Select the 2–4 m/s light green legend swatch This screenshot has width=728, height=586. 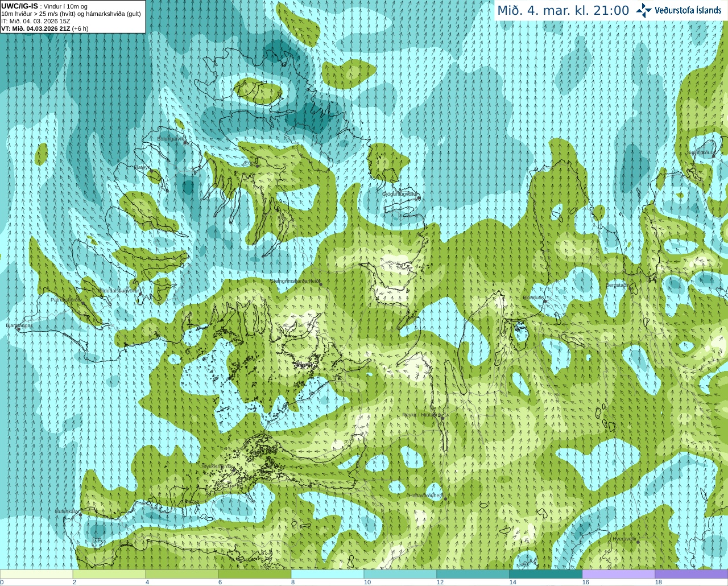point(109,574)
